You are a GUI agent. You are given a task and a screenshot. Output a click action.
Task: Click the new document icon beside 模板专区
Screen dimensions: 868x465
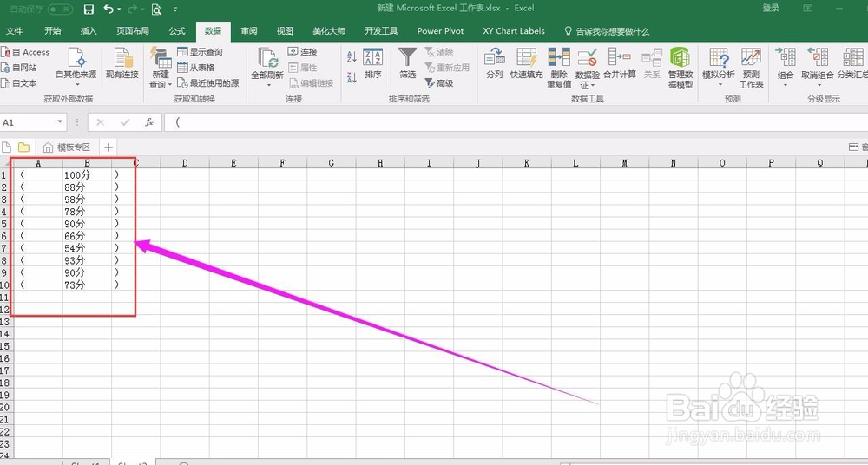[x=7, y=147]
